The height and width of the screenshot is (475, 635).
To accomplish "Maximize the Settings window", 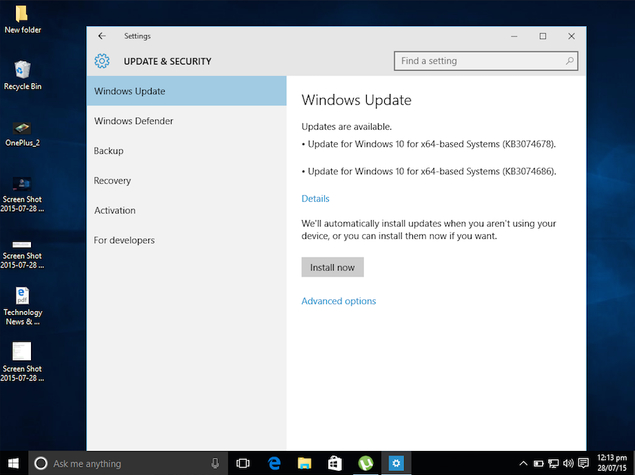I will [543, 36].
